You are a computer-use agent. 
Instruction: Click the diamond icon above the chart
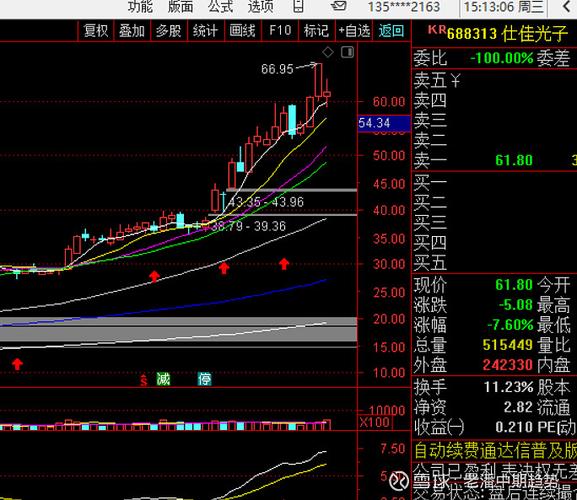tap(328, 52)
